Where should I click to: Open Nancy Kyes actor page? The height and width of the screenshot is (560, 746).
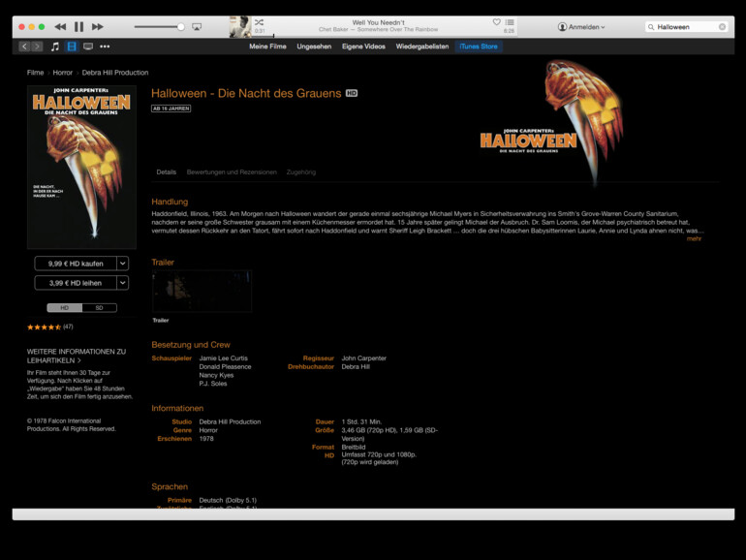tap(216, 375)
